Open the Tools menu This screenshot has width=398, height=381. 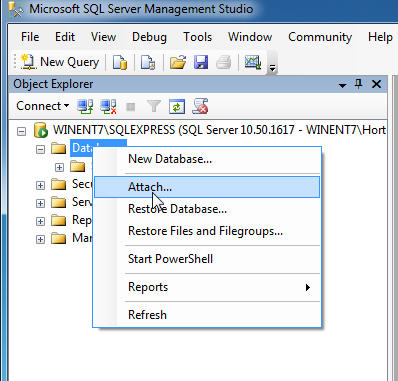(197, 37)
